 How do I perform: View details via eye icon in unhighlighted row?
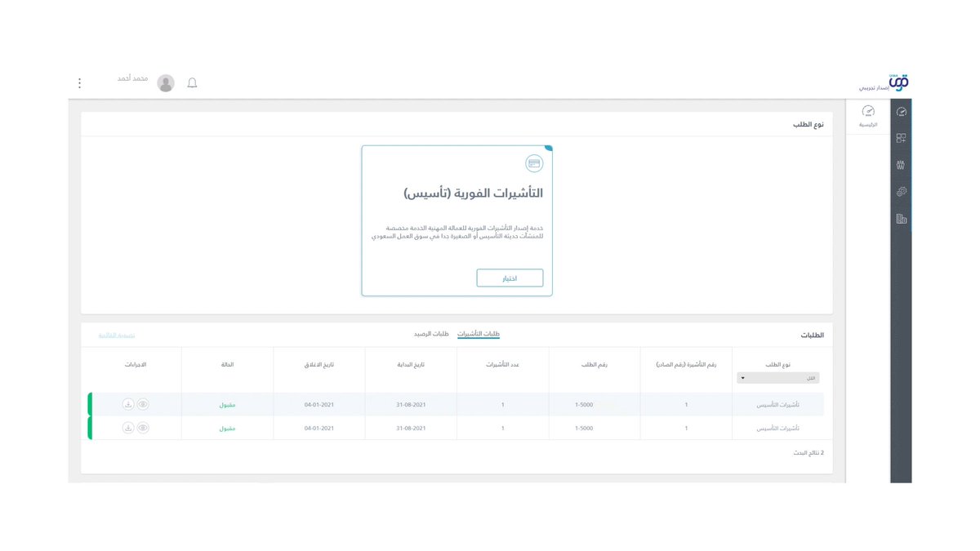coord(143,428)
